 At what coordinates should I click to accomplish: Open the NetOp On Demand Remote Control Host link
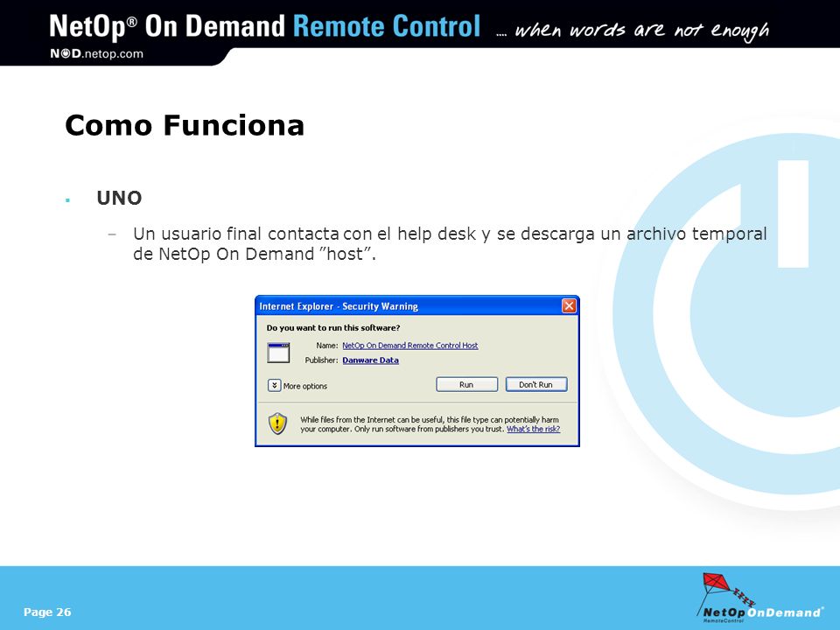point(409,346)
